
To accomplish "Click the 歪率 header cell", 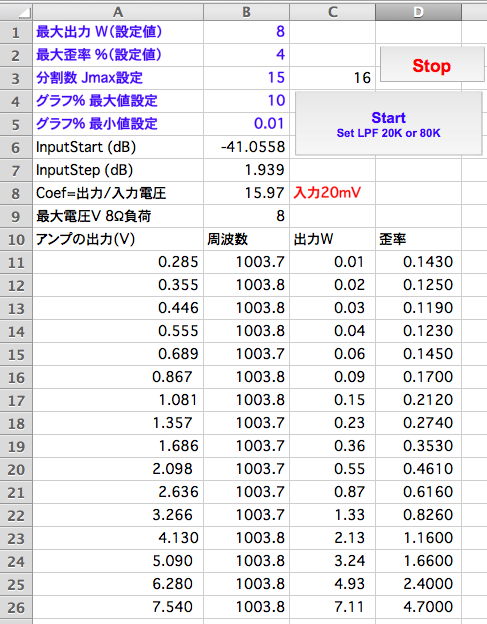I will pos(418,240).
